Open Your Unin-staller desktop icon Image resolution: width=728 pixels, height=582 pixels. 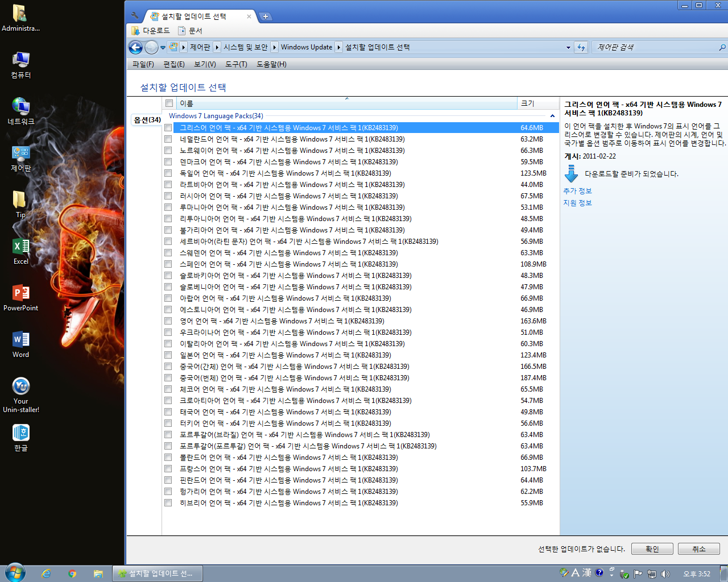pyautogui.click(x=21, y=395)
